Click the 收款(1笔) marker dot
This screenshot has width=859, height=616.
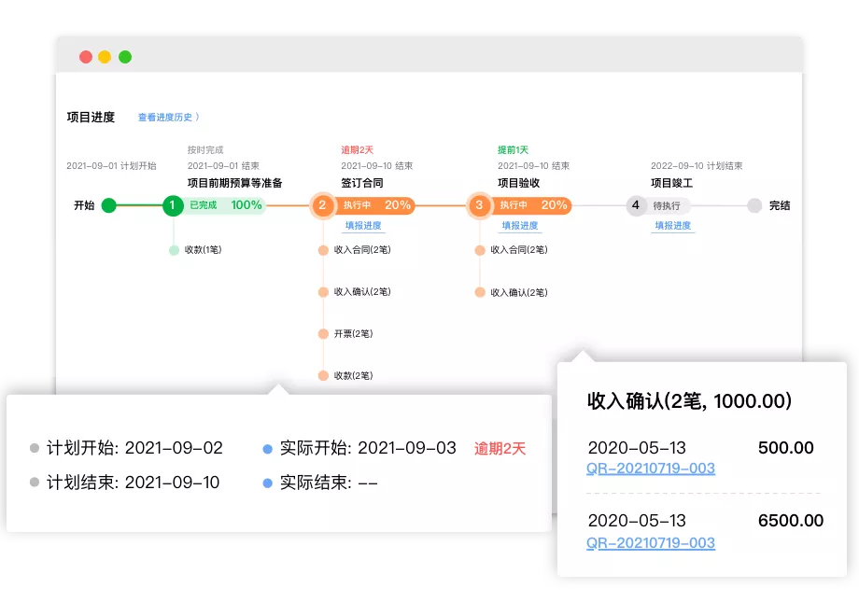[173, 250]
